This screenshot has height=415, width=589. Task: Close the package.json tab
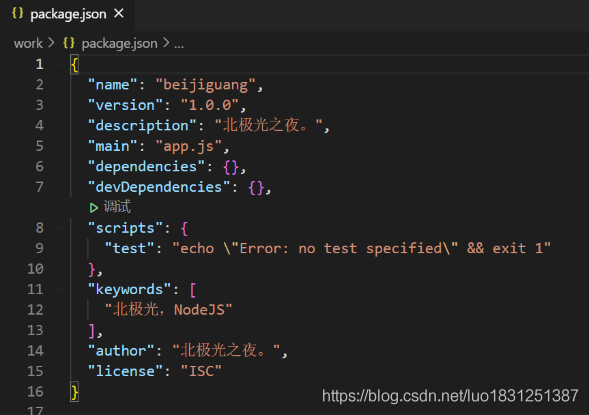coord(119,14)
